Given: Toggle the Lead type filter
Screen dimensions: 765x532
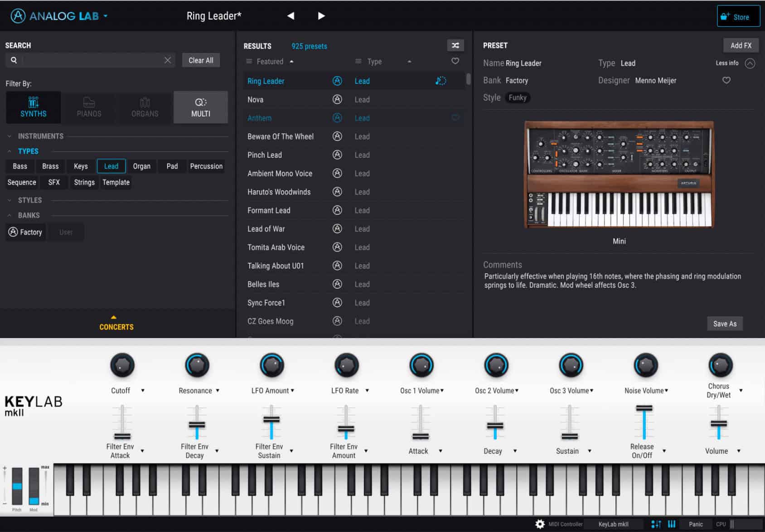Looking at the screenshot, I should 111,166.
